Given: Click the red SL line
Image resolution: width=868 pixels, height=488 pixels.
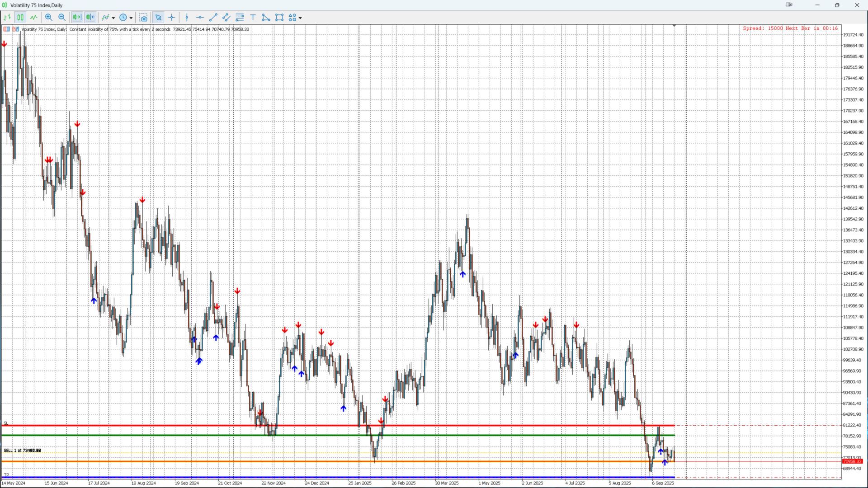Looking at the screenshot, I should [316, 425].
